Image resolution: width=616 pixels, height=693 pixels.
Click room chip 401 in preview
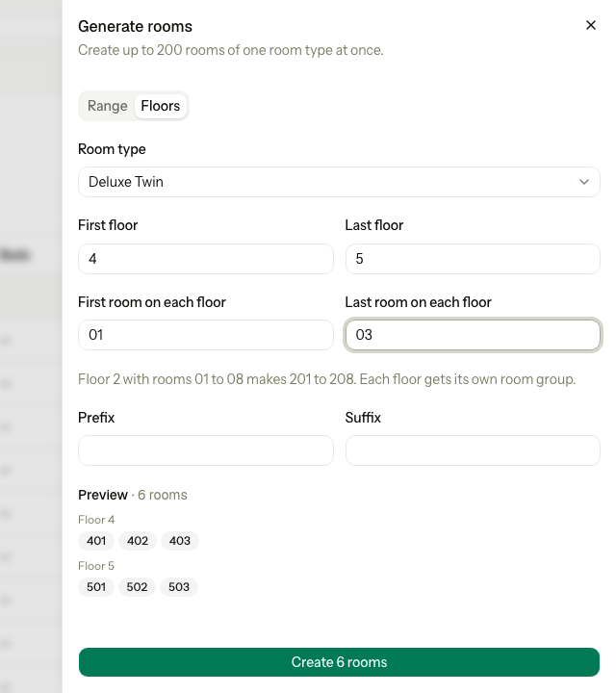coord(96,541)
